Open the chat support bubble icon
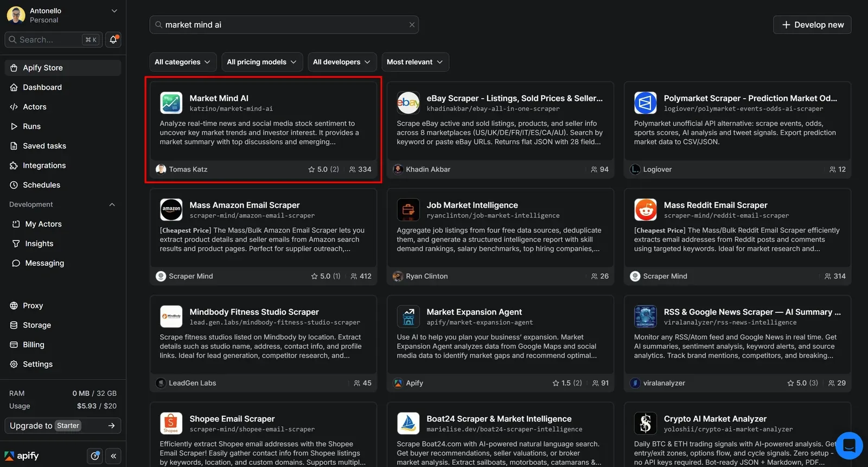 (849, 445)
